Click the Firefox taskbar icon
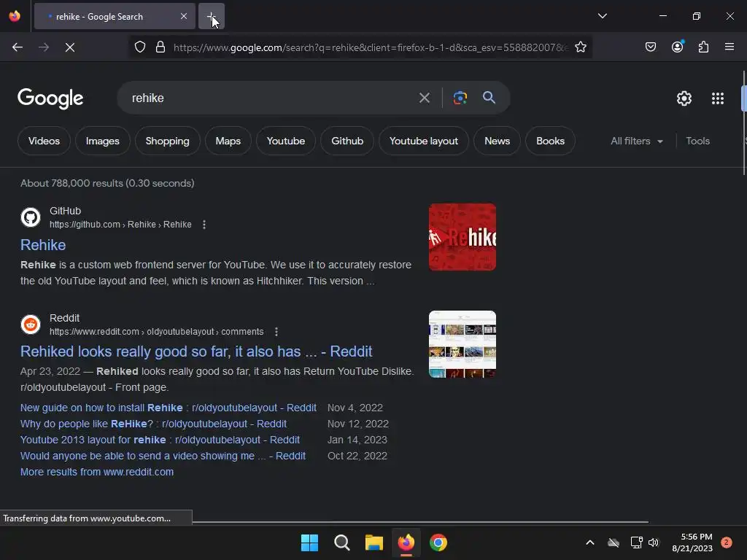The height and width of the screenshot is (560, 747). pyautogui.click(x=406, y=542)
